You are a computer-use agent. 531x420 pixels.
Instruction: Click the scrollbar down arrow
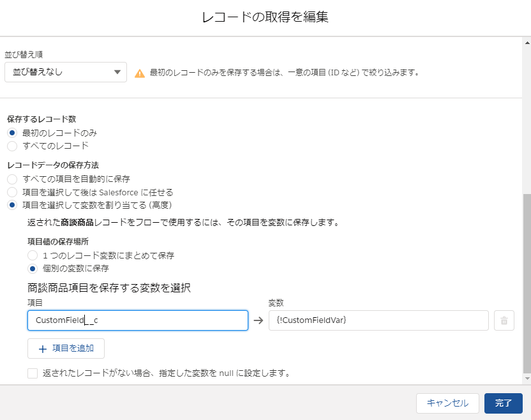click(x=527, y=379)
